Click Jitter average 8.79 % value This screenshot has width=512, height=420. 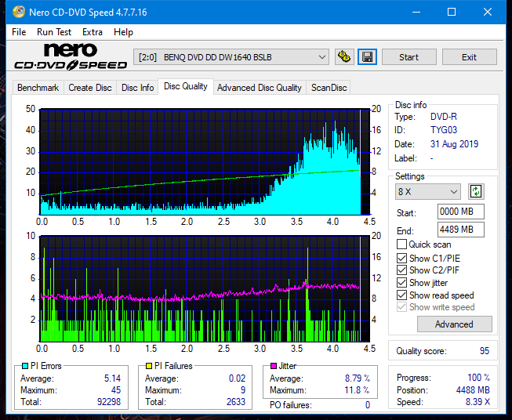pyautogui.click(x=358, y=378)
